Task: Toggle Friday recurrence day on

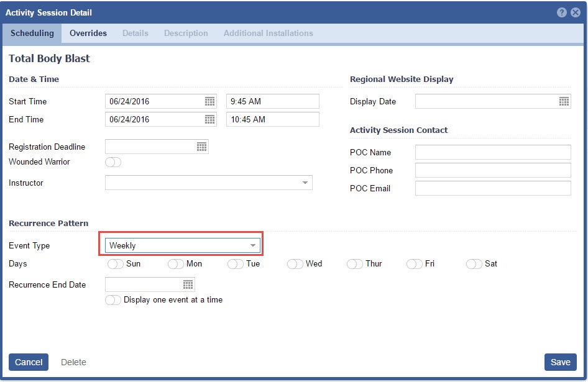Action: [415, 264]
